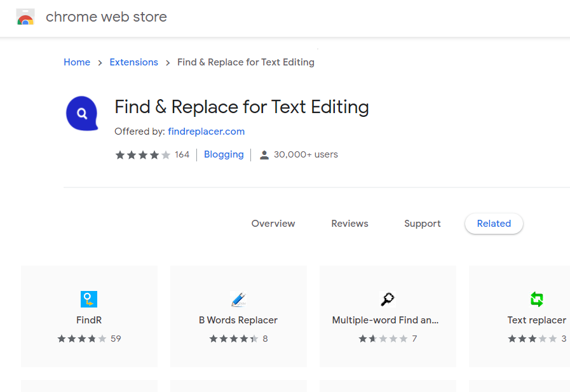Image resolution: width=570 pixels, height=392 pixels.
Task: Select the Related tab
Action: [494, 224]
